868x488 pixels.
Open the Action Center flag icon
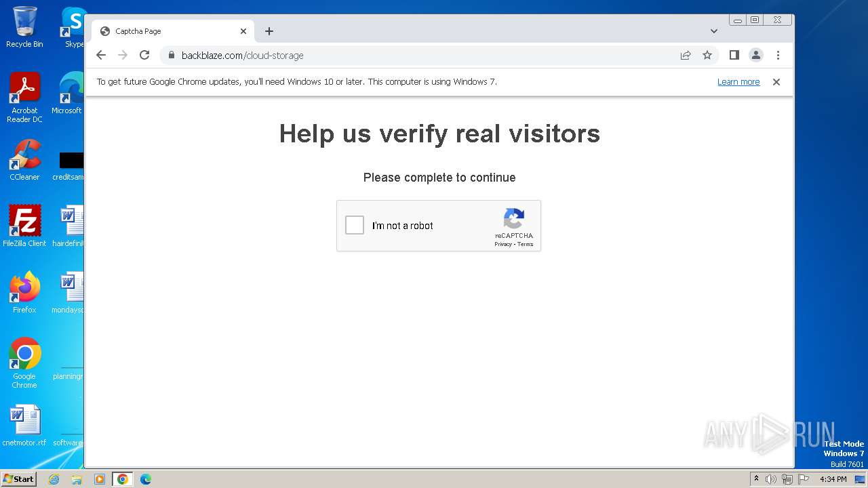click(x=804, y=479)
